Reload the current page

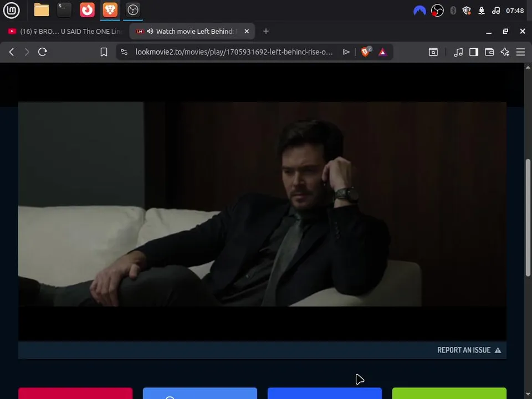pos(43,52)
